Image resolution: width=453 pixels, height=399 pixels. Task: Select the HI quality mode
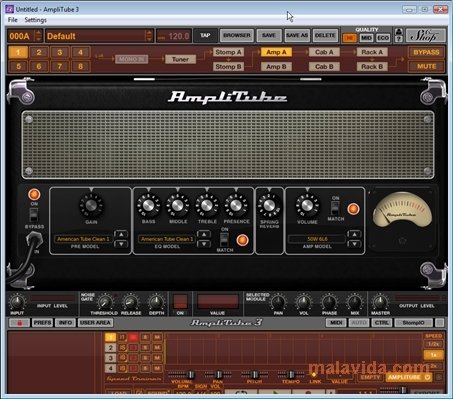coord(349,38)
